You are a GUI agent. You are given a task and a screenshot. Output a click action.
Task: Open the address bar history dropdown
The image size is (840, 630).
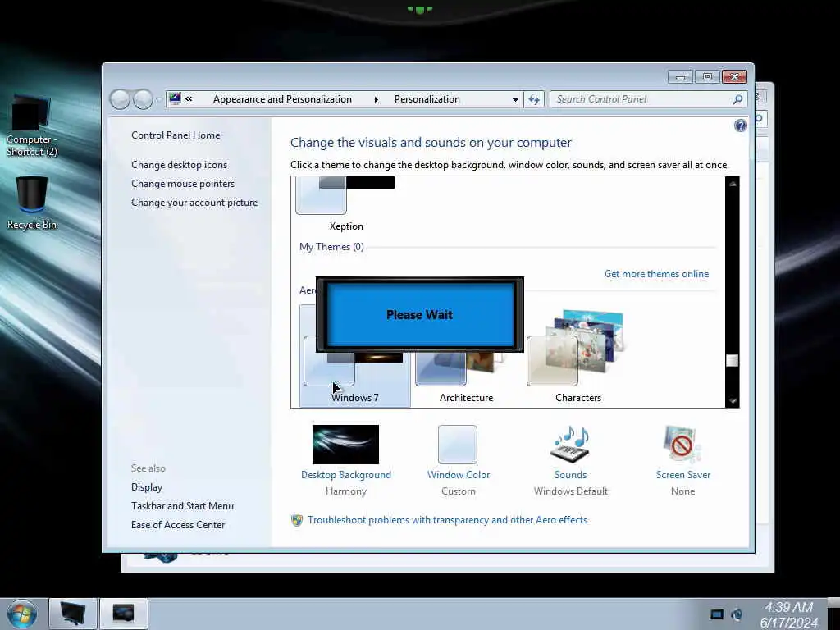(x=515, y=99)
